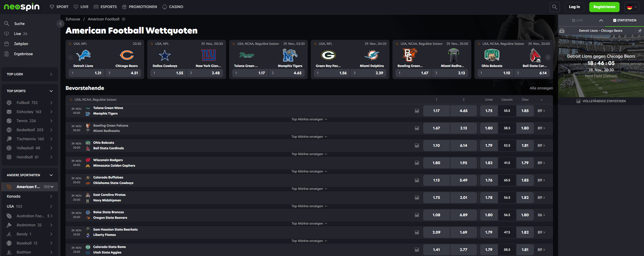
Task: Click the Dallas Cowboys star logo
Action: [x=165, y=55]
